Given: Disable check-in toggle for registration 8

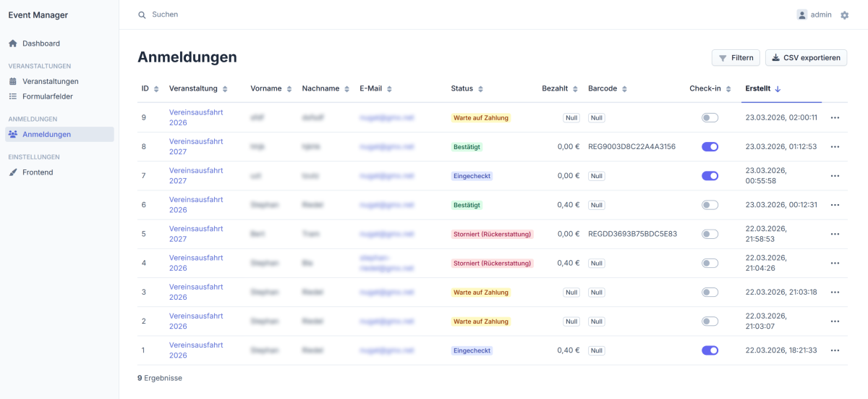Looking at the screenshot, I should click(x=710, y=146).
